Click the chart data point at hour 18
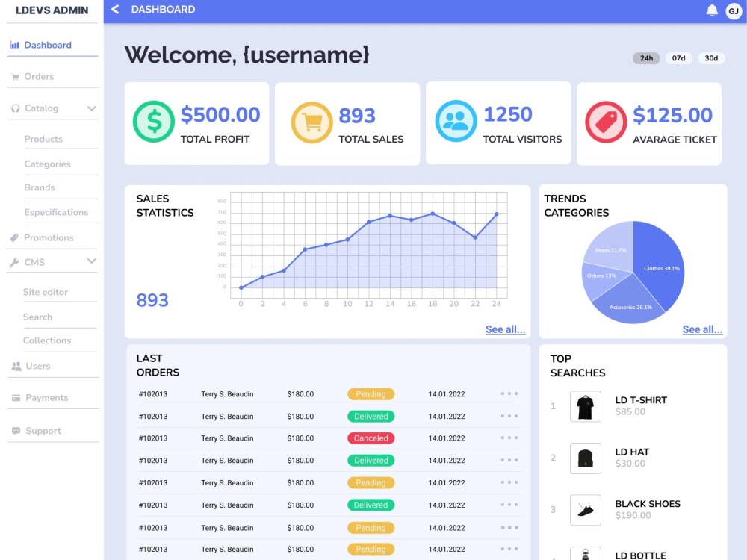This screenshot has width=747, height=560. pos(433,214)
